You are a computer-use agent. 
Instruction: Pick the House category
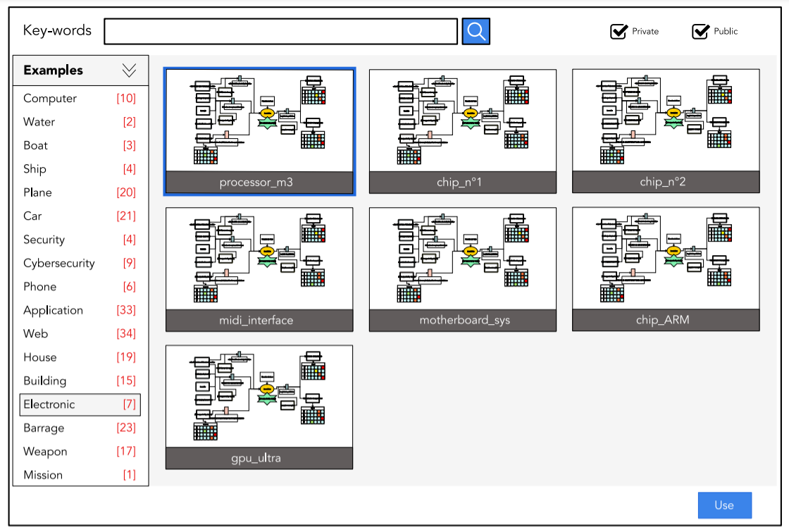(80, 357)
